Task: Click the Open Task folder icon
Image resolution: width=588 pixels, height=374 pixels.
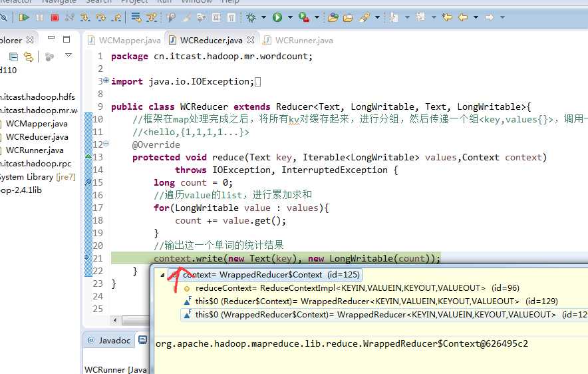Action: (348, 17)
